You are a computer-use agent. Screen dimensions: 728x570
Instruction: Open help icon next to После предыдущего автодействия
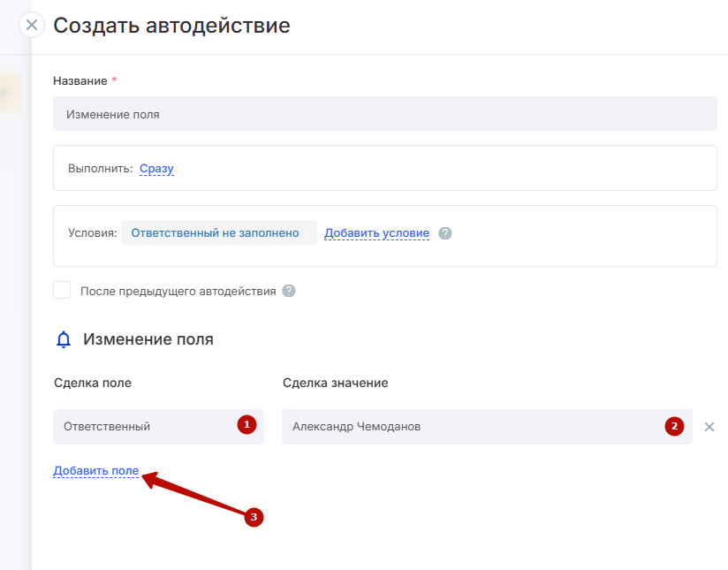[x=289, y=291]
